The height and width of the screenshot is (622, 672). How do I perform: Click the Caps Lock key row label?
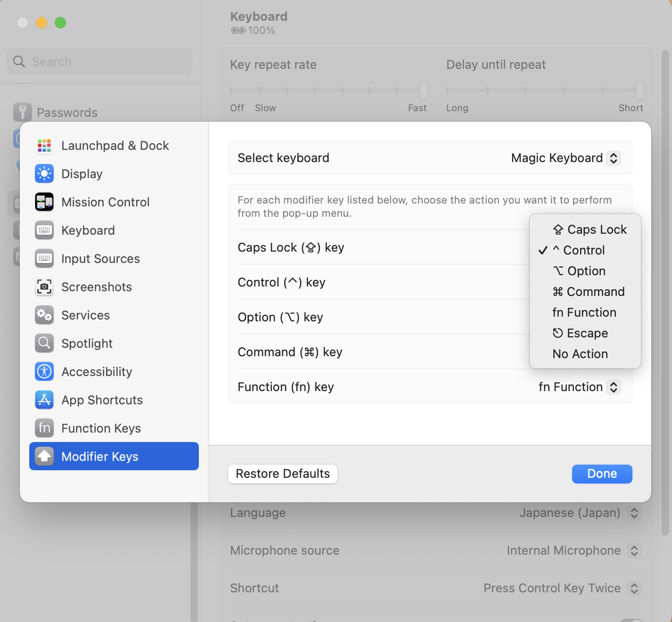point(291,247)
